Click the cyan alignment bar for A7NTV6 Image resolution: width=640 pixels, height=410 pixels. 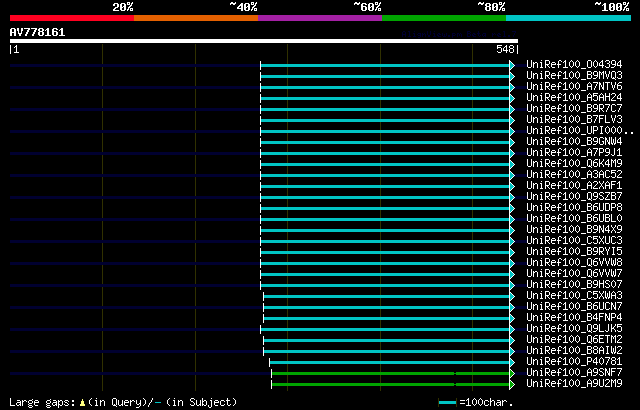tap(385, 87)
